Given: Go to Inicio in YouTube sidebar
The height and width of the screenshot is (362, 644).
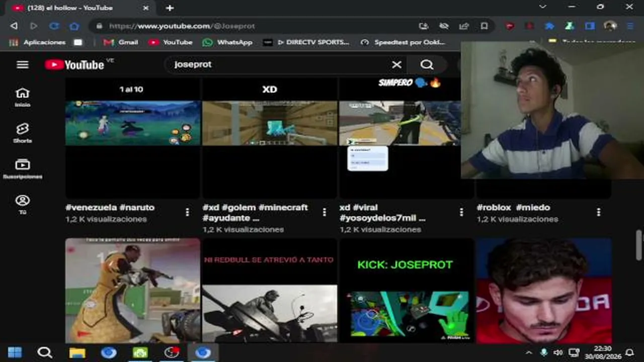Looking at the screenshot, I should click(23, 97).
